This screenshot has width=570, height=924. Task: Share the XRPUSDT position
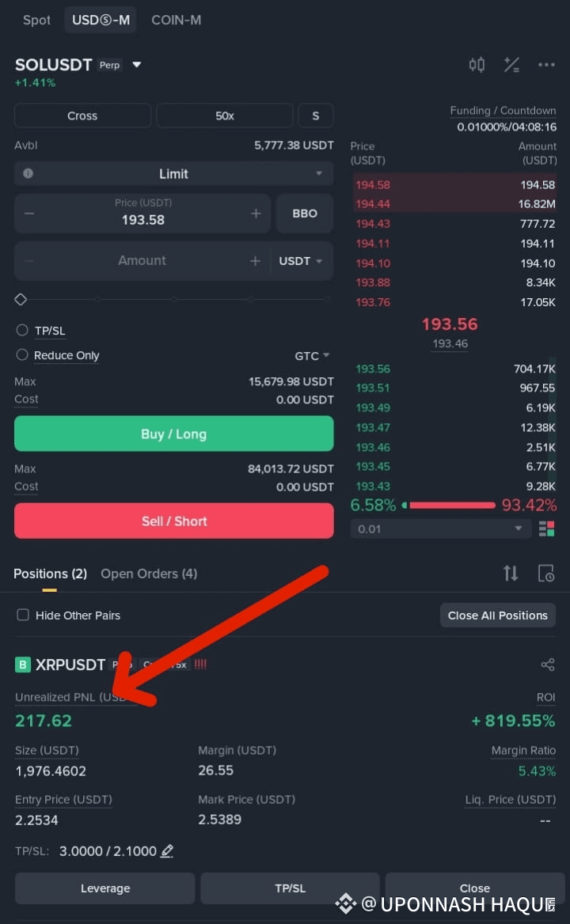click(x=548, y=665)
